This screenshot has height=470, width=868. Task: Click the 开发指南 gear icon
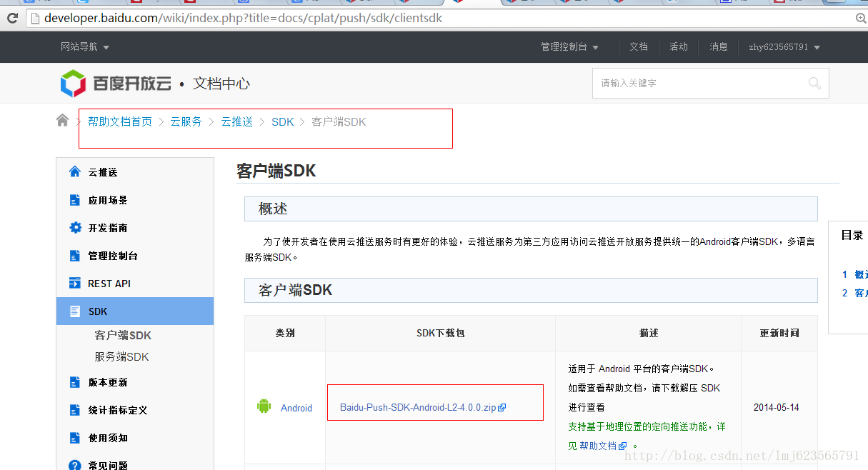(x=75, y=228)
